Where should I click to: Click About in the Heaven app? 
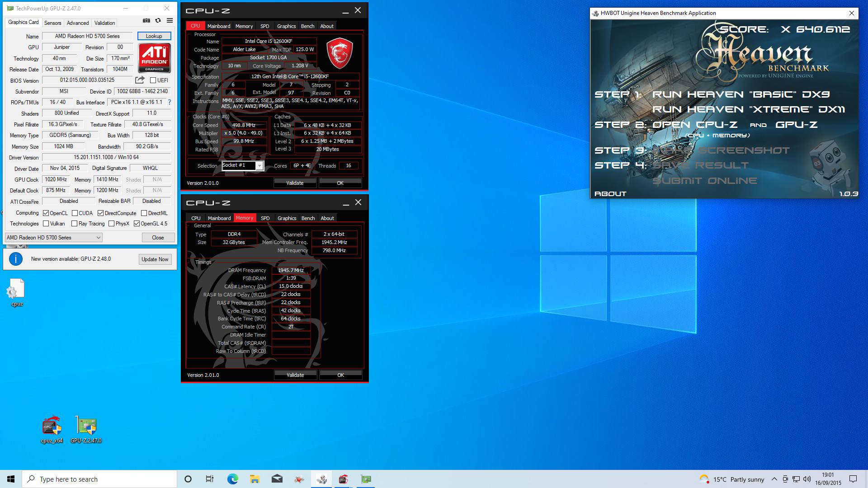pos(610,194)
